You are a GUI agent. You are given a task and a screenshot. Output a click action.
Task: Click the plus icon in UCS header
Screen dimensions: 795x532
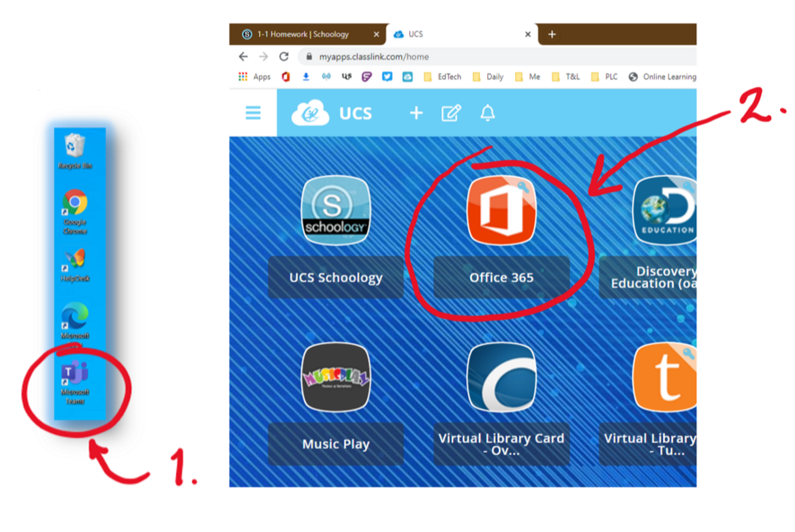tap(416, 113)
